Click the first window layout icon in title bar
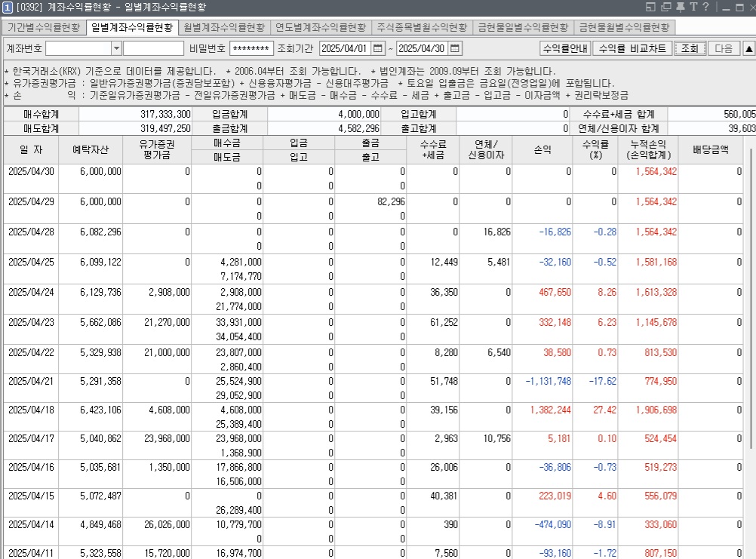 [x=651, y=8]
